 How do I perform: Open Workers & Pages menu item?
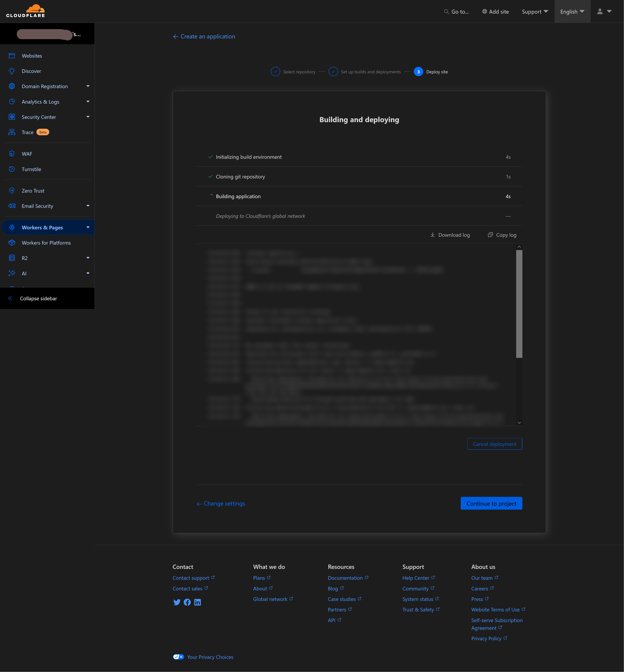pos(42,227)
